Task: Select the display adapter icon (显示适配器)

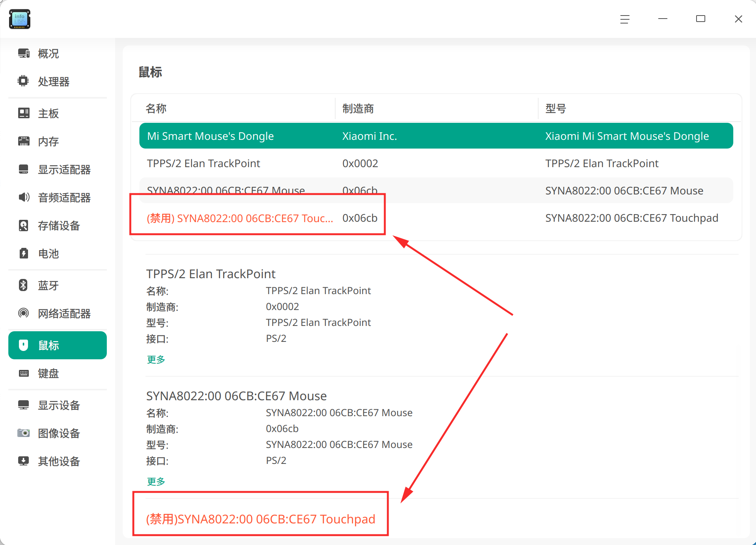Action: pos(23,169)
